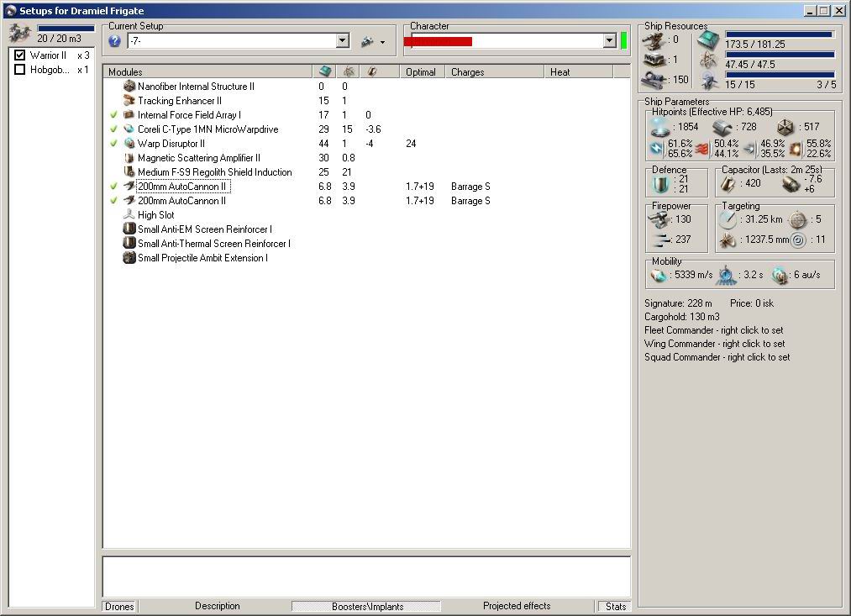Click Magnetic Scattering Amplifier II module icon
The image size is (851, 616).
click(129, 158)
